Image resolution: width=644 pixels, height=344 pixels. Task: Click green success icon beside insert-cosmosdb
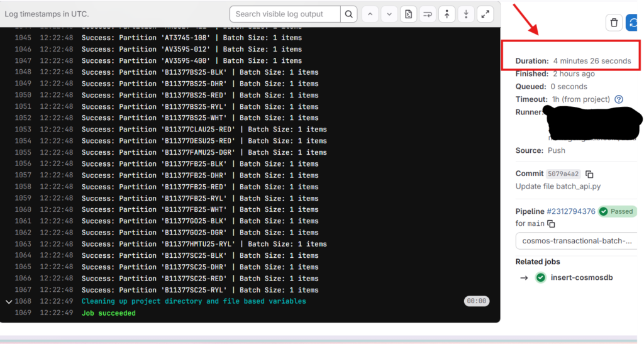(540, 277)
